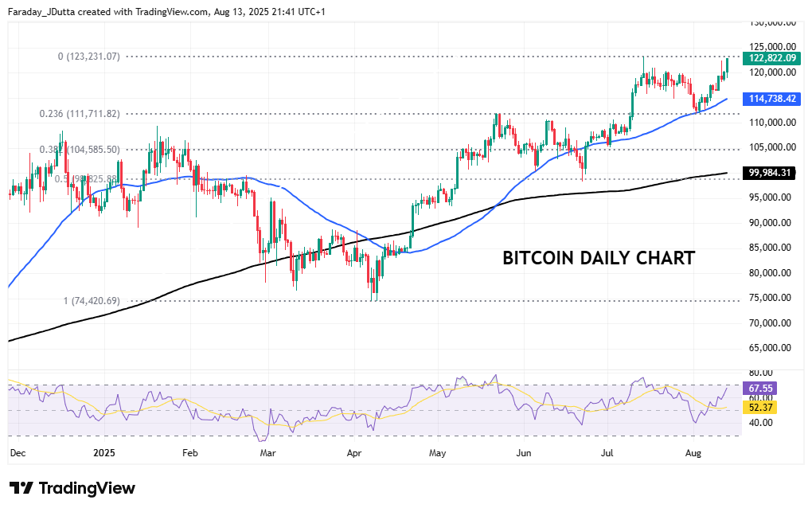Click the TradingView wordmark at the bottom
Viewport: 812px width, 512px height.
pyautogui.click(x=87, y=488)
